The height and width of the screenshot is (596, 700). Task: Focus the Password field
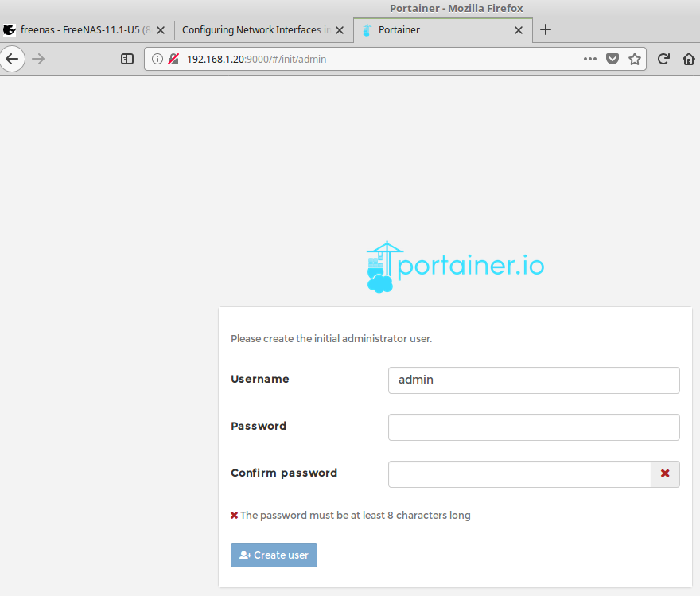(x=534, y=427)
